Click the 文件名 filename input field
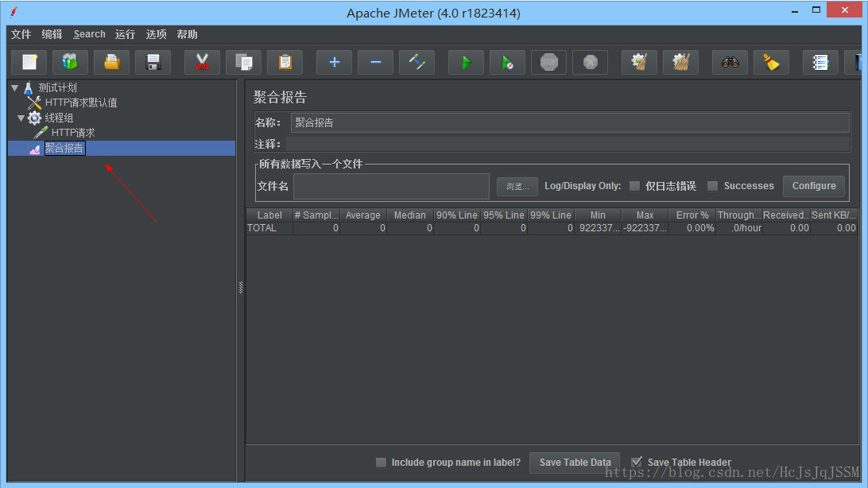Viewport: 868px width, 488px height. tap(391, 187)
